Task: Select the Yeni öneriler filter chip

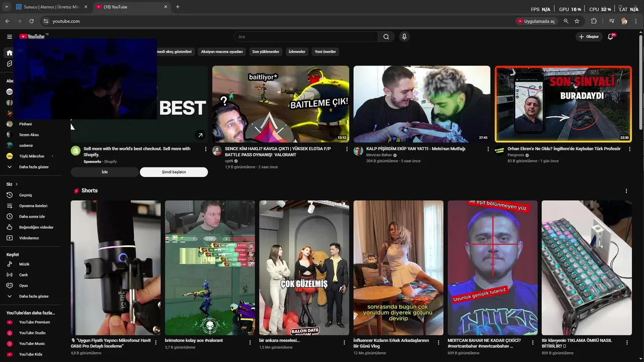Action: (x=325, y=51)
